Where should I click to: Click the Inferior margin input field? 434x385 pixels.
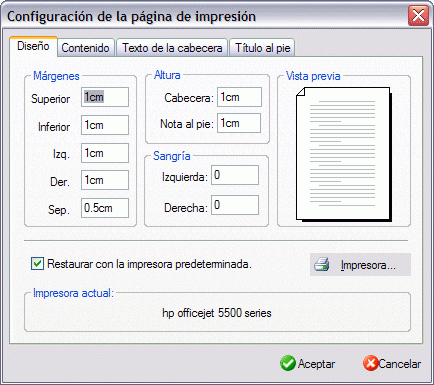tap(105, 125)
